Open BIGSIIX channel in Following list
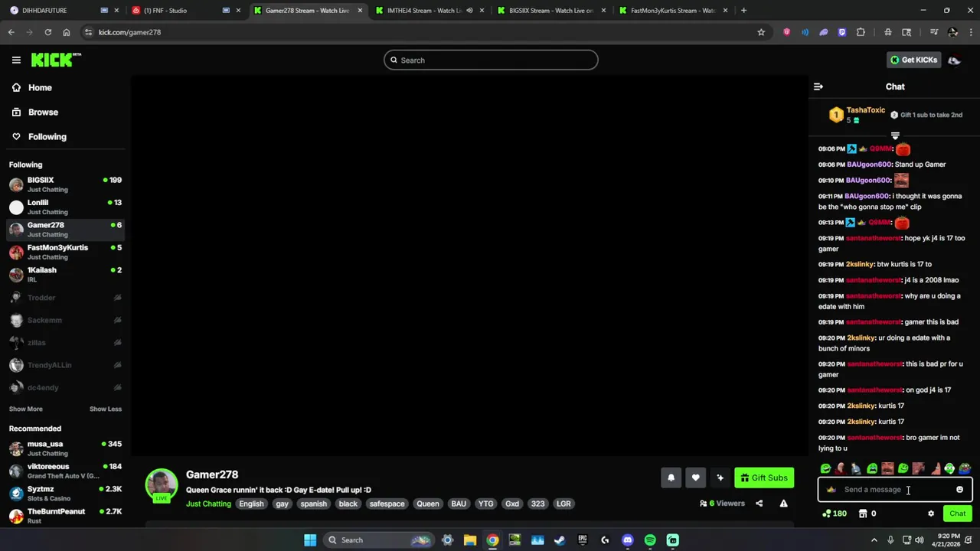980x551 pixels. (65, 184)
